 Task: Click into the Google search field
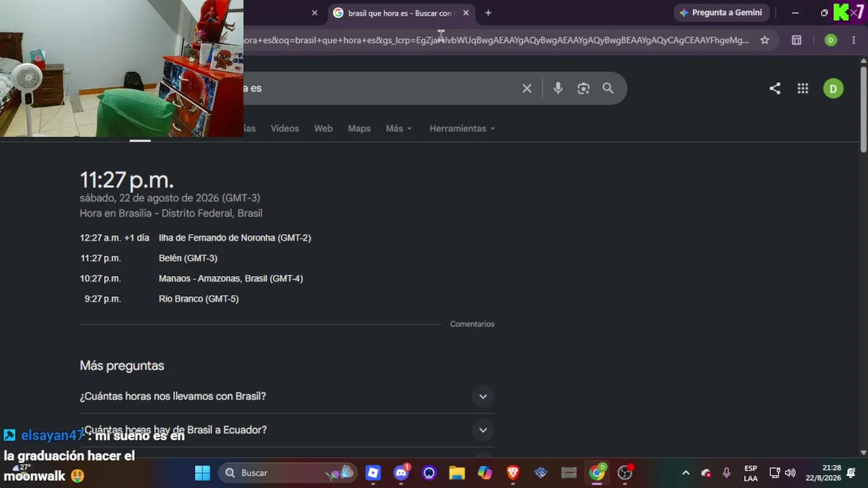pyautogui.click(x=380, y=88)
